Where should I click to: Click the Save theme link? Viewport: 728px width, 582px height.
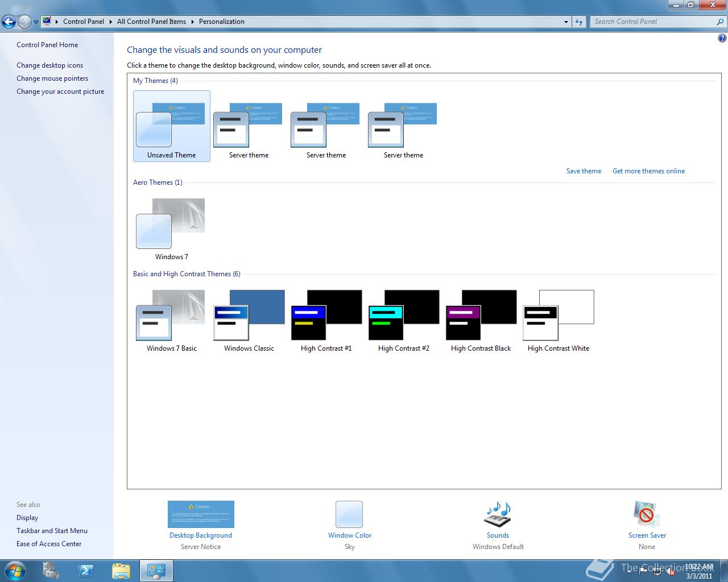(584, 171)
